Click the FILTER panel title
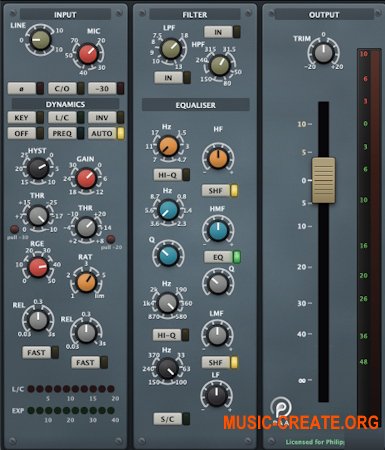385x450 pixels. click(x=195, y=15)
